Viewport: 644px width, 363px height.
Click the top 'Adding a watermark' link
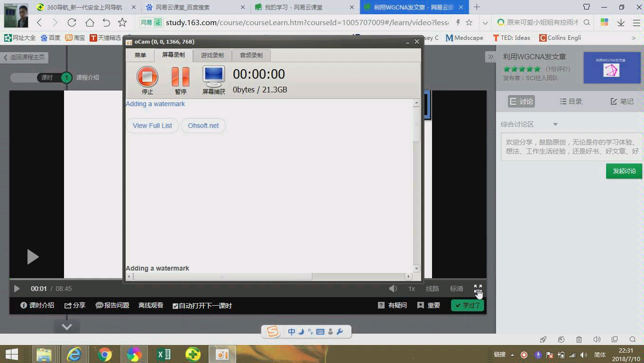[155, 104]
